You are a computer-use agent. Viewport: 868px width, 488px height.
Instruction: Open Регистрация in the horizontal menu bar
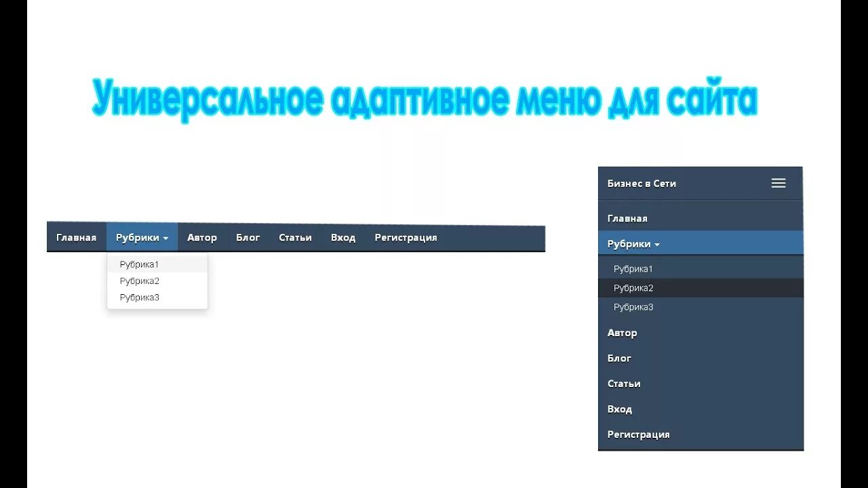(406, 237)
